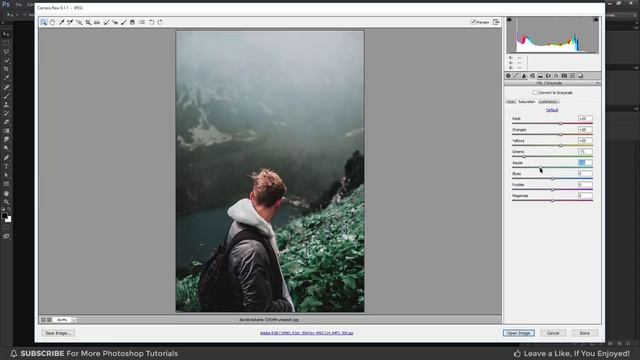640x360 pixels.
Task: Focus the Magentas value field
Action: click(585, 196)
